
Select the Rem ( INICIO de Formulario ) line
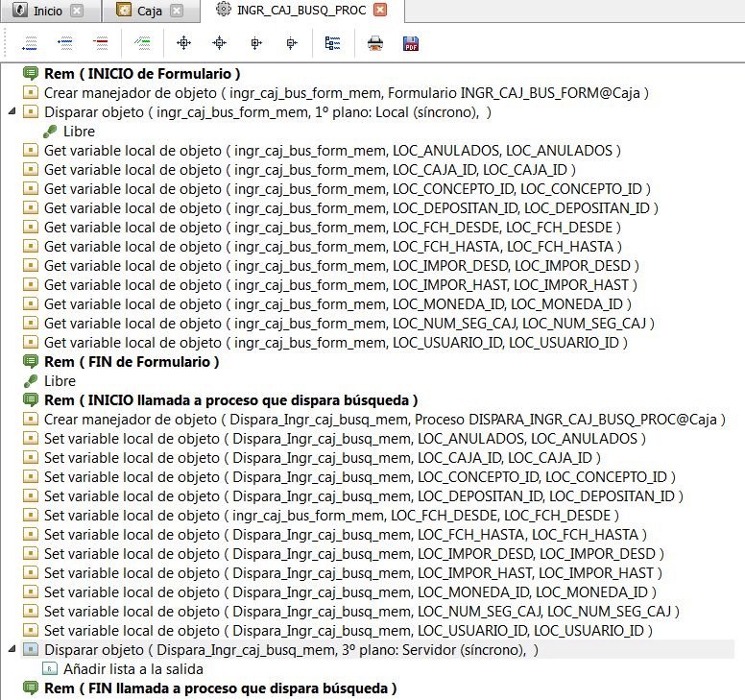click(x=142, y=74)
